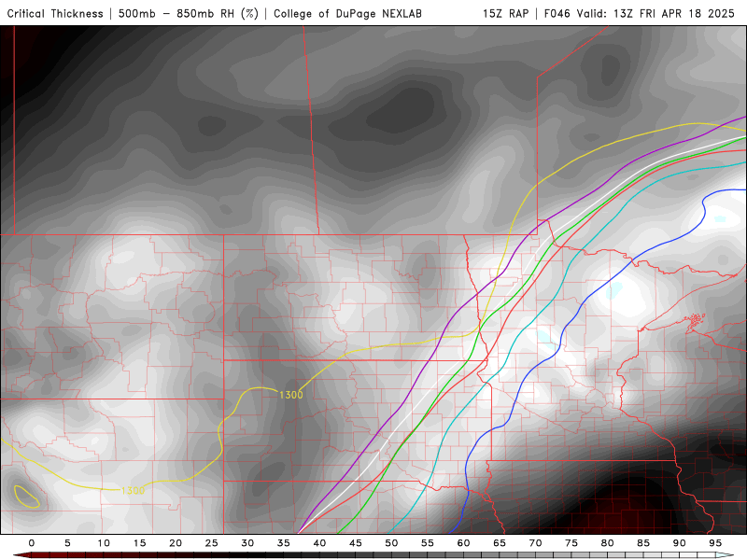Click the "Critical Thickness" title text
Viewport: 747px width, 560px height.
point(55,13)
